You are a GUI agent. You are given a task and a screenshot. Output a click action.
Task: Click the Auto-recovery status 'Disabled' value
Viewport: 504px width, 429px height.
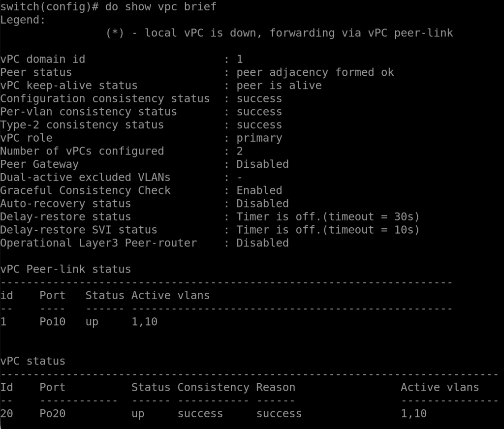point(262,204)
